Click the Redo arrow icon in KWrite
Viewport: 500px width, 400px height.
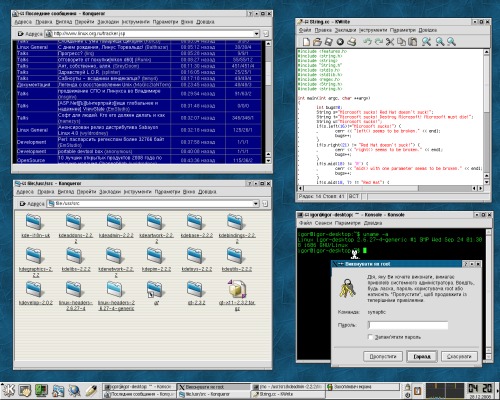coord(379,42)
